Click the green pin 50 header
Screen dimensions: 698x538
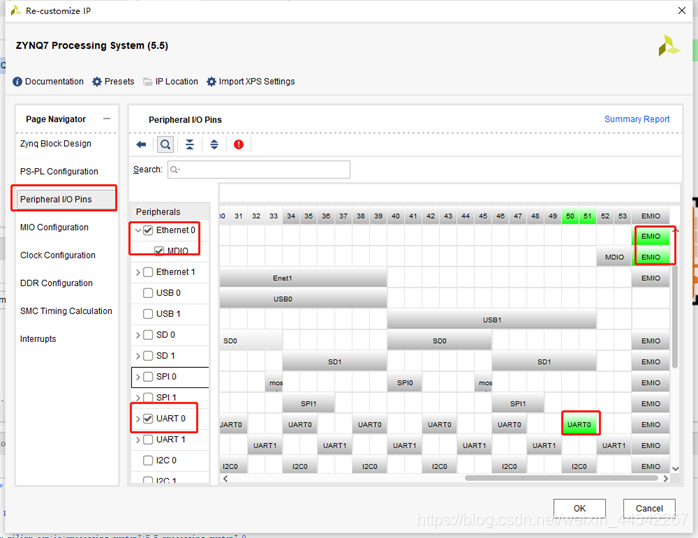click(570, 216)
